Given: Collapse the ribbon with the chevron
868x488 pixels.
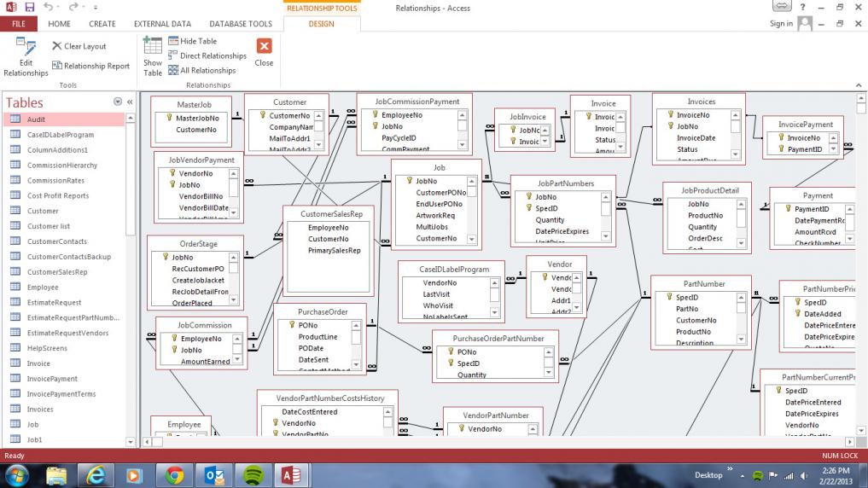Looking at the screenshot, I should click(859, 85).
